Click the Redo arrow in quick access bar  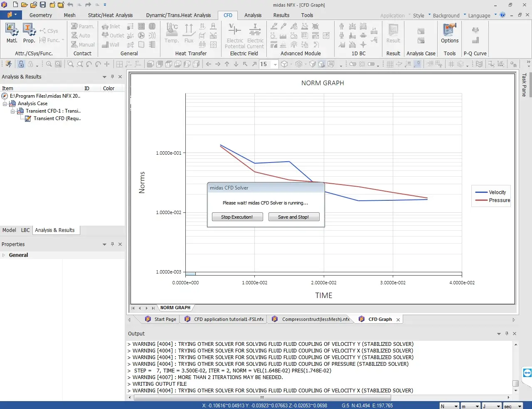[x=88, y=5]
